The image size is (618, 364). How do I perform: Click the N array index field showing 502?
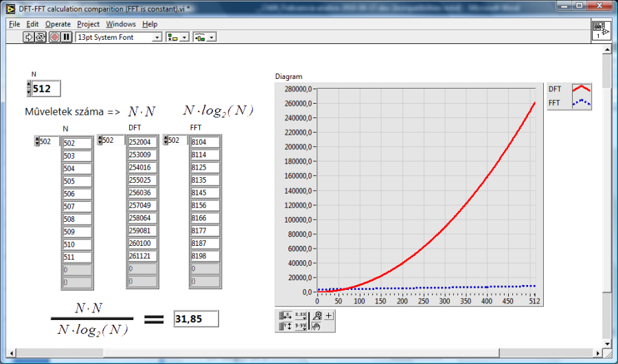(x=49, y=141)
